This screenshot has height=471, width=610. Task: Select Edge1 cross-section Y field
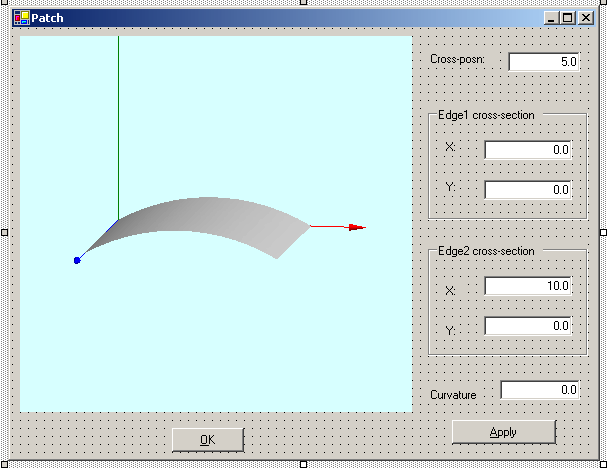pos(528,190)
